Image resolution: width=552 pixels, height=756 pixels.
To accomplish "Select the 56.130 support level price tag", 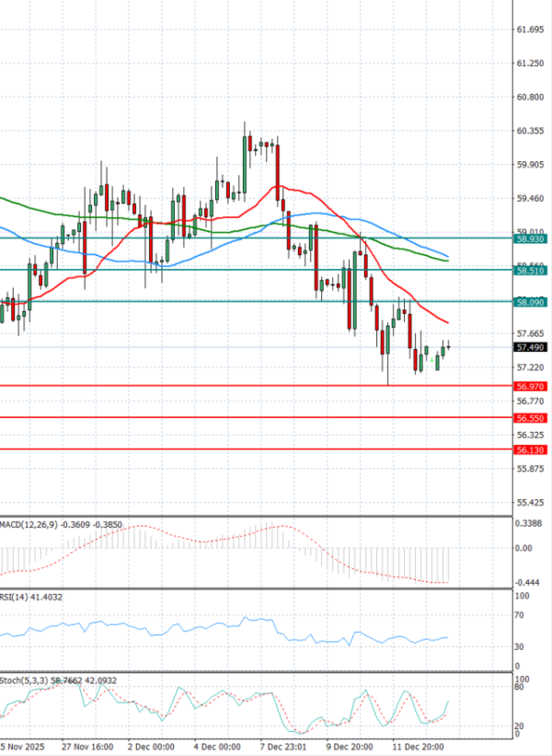I will tap(529, 449).
